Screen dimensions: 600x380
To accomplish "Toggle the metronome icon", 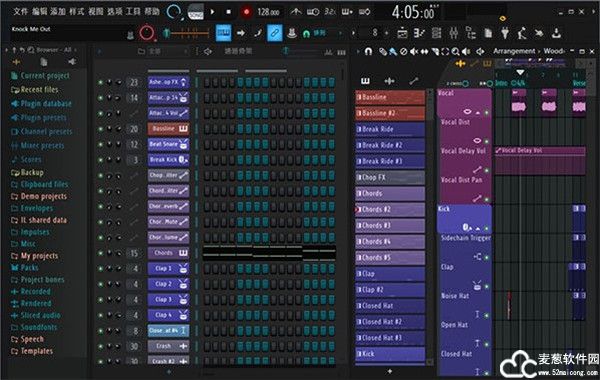I will tap(296, 12).
